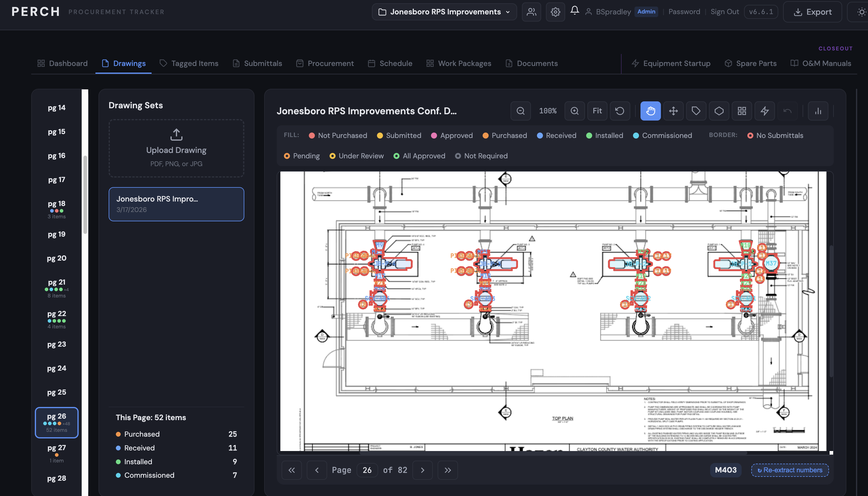This screenshot has width=868, height=496.
Task: Click the Admin role badge
Action: [646, 12]
